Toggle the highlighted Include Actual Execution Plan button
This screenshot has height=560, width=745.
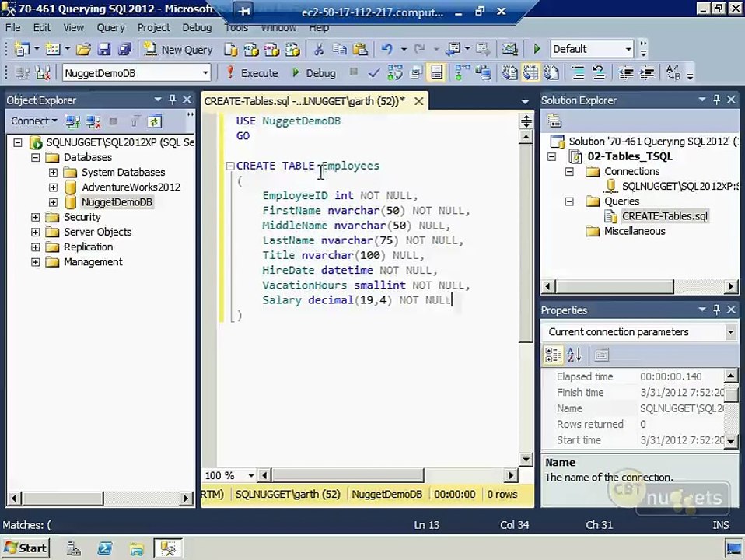[x=436, y=73]
